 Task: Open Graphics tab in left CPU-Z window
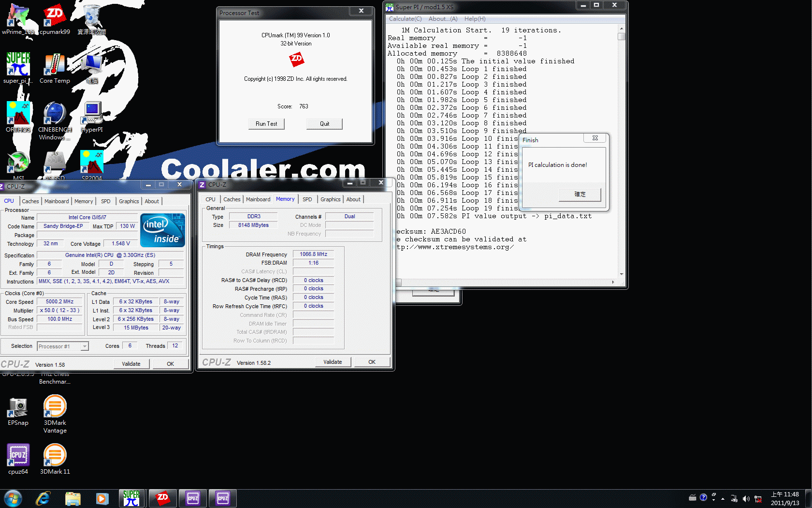pyautogui.click(x=129, y=201)
